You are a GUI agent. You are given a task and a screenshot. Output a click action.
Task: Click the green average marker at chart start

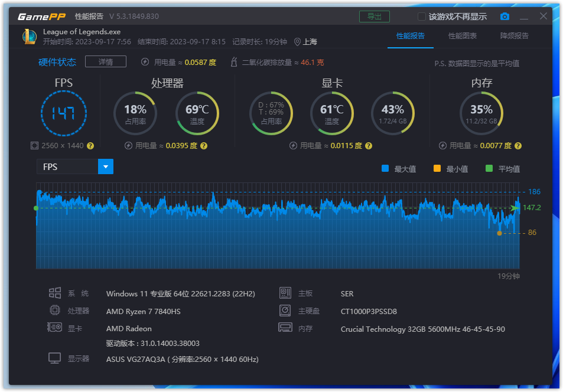click(36, 208)
